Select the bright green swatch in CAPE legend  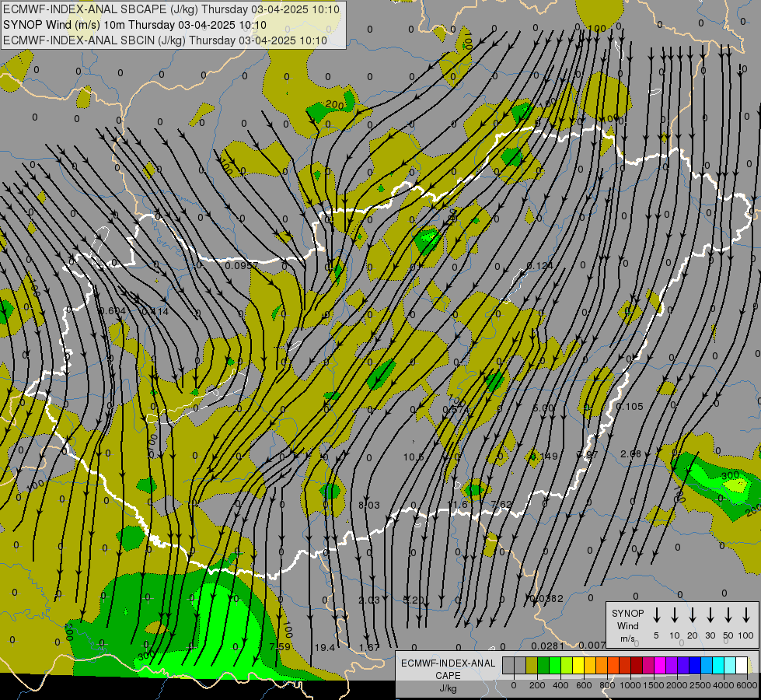click(x=555, y=665)
